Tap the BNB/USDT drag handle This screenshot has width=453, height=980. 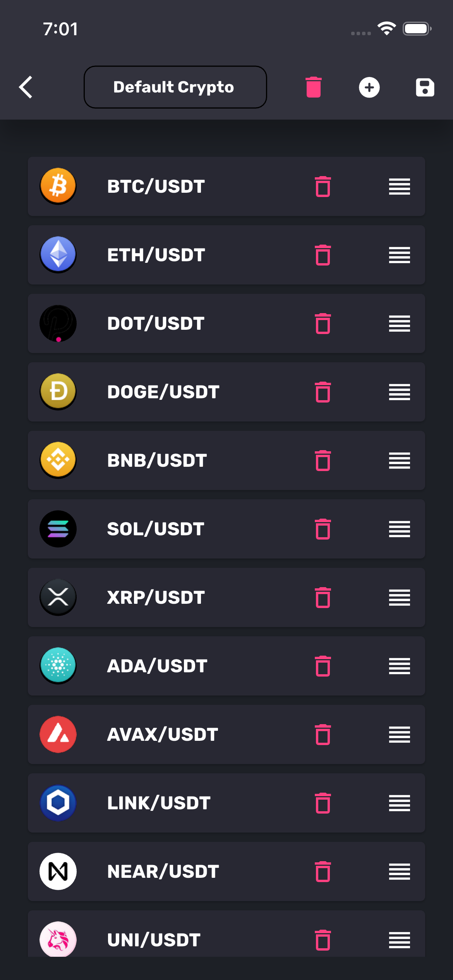coord(399,461)
